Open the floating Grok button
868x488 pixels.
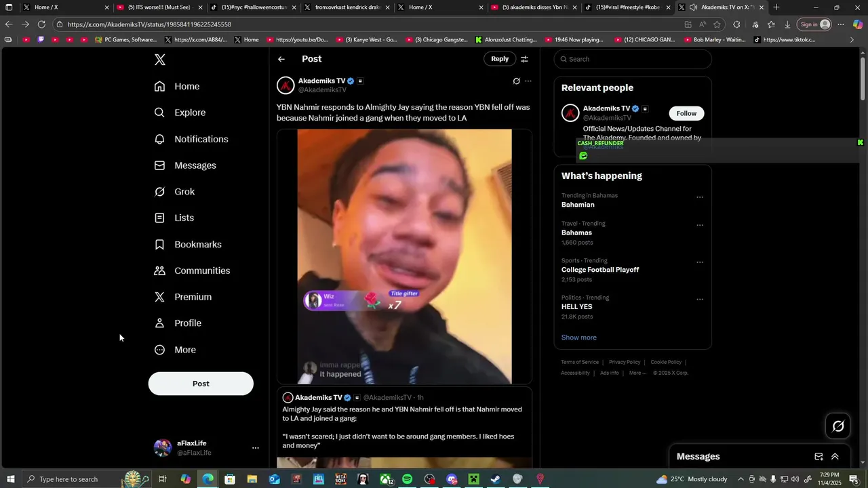pos(838,426)
